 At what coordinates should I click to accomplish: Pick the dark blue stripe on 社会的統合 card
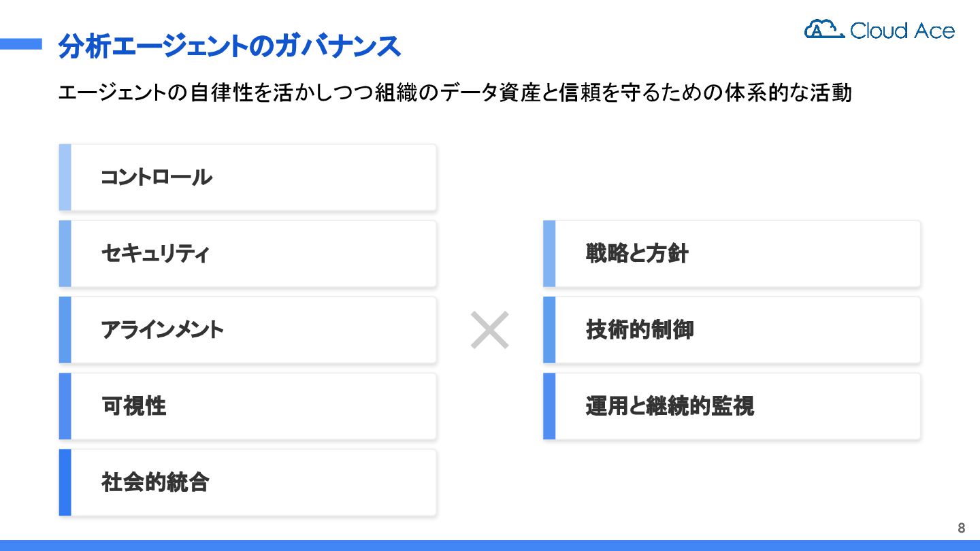click(65, 482)
